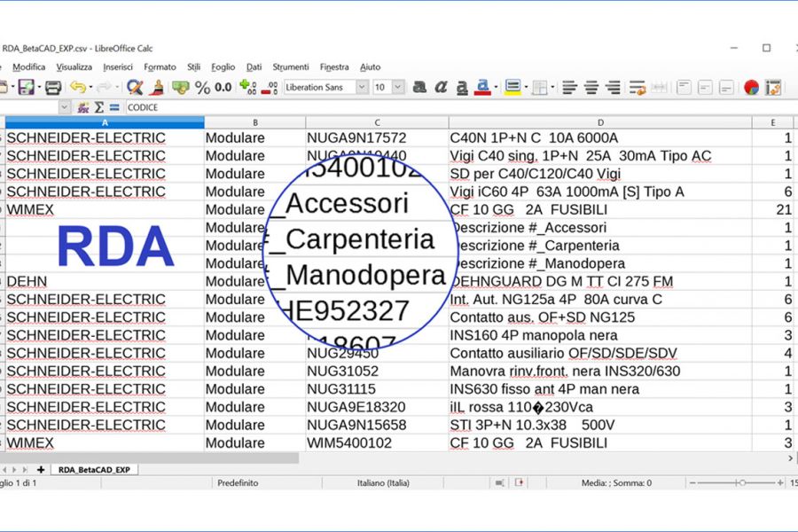Select cell containing DEHN
798x532 pixels.
pyautogui.click(x=105, y=282)
